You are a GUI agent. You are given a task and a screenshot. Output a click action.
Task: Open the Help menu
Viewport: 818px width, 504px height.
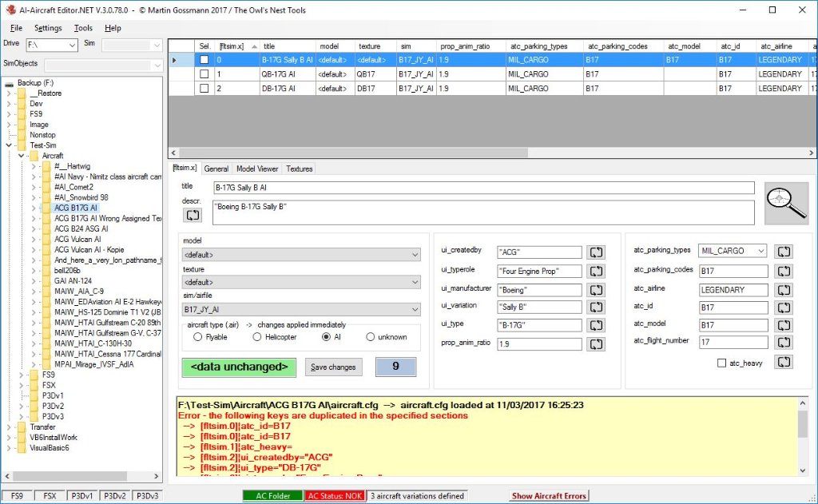(x=113, y=28)
